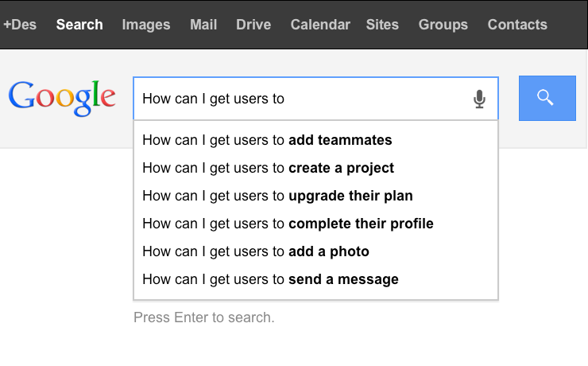Viewport: 588px width, 366px height.
Task: Select the Search tab in top bar
Action: point(79,25)
